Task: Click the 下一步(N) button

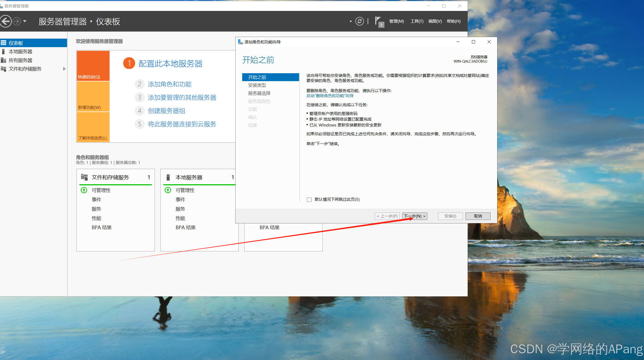Action: (415, 216)
